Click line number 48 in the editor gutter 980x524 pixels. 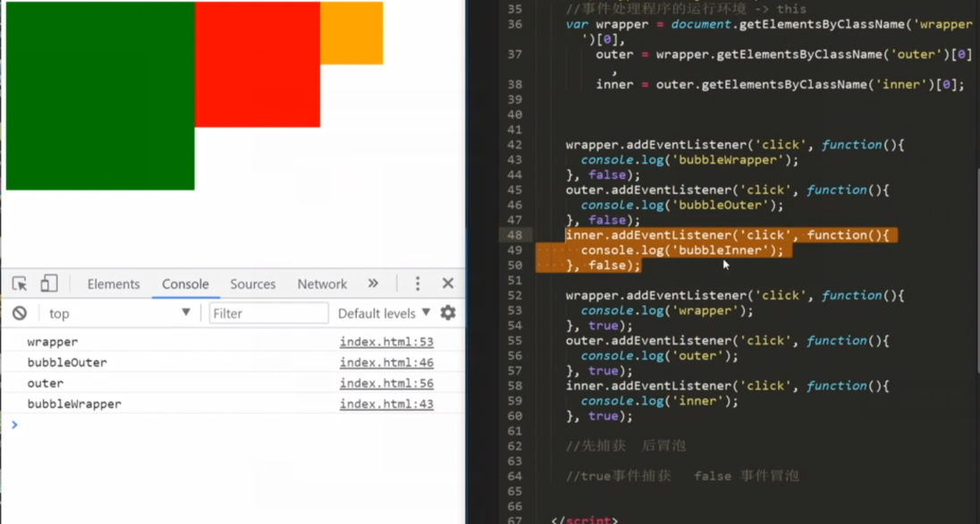point(514,235)
